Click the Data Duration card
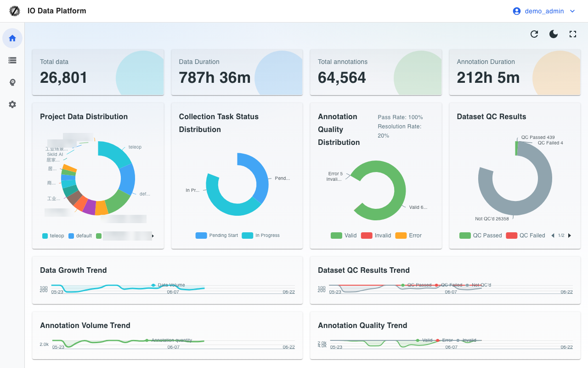588x368 pixels. [x=237, y=72]
